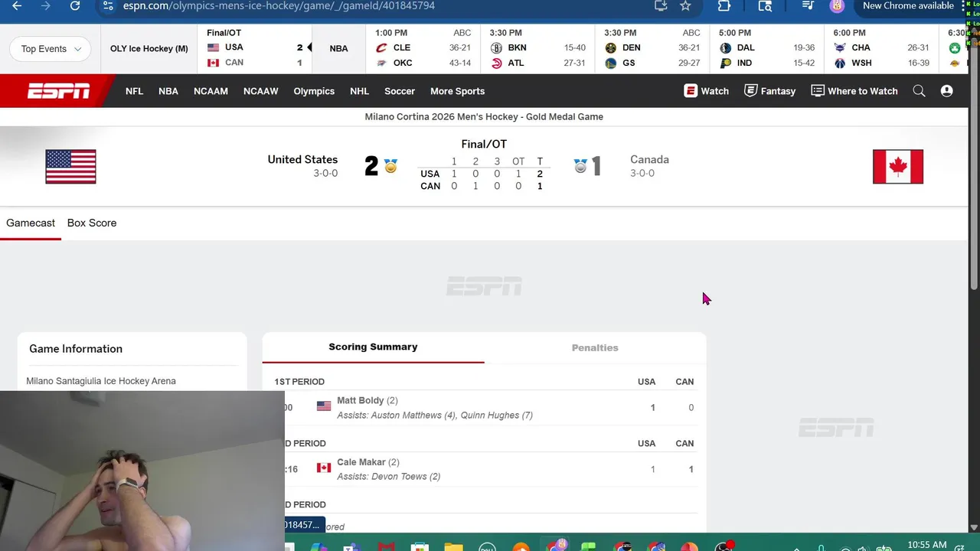Select the Scoring Summary tab
980x551 pixels.
tap(373, 347)
